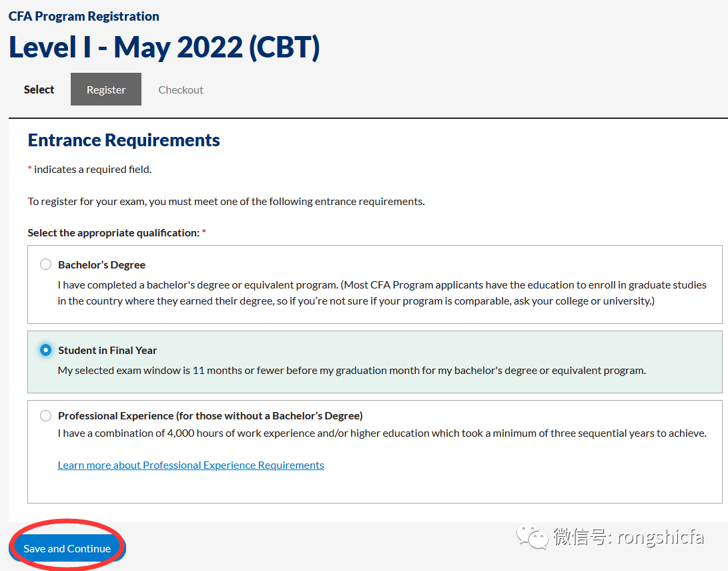Select the Student in Final Year radio button
The width and height of the screenshot is (728, 571).
click(x=45, y=350)
